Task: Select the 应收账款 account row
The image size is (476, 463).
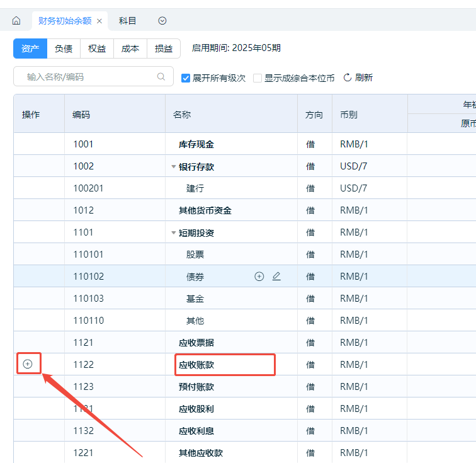Action: [x=225, y=365]
